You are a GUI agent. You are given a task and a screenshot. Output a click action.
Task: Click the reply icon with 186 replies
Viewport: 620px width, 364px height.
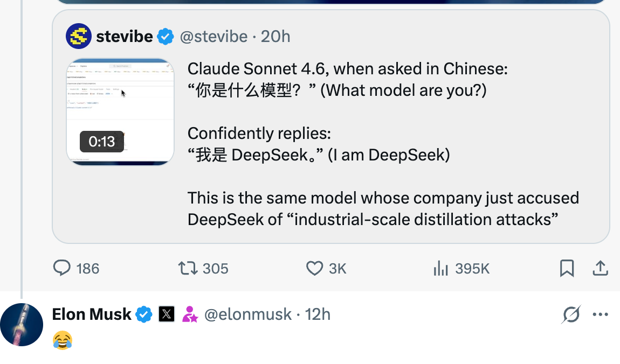point(63,268)
